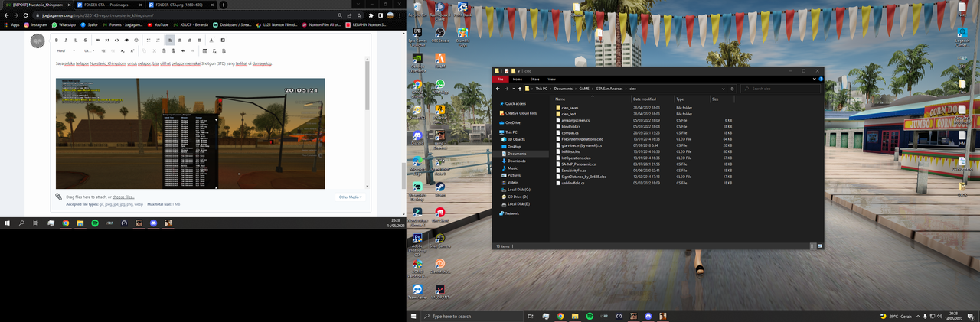The width and height of the screenshot is (980, 322).
Task: Click the attached screenshot in editor
Action: pos(190,133)
